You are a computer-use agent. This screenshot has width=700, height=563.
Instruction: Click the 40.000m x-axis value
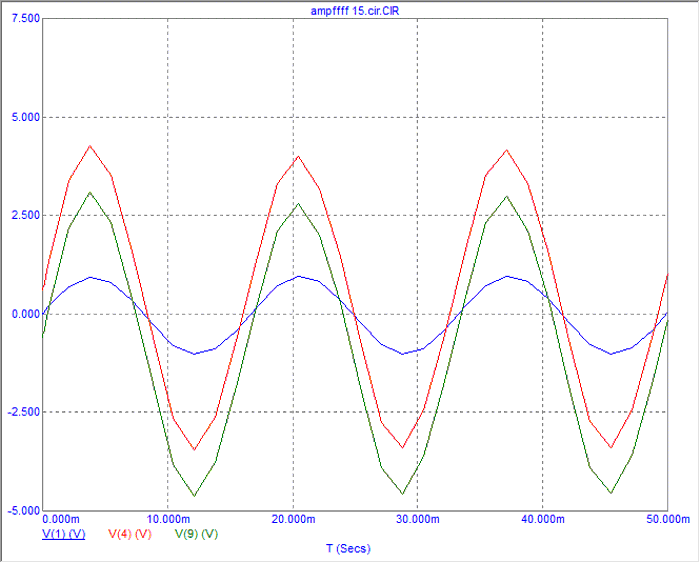543,519
